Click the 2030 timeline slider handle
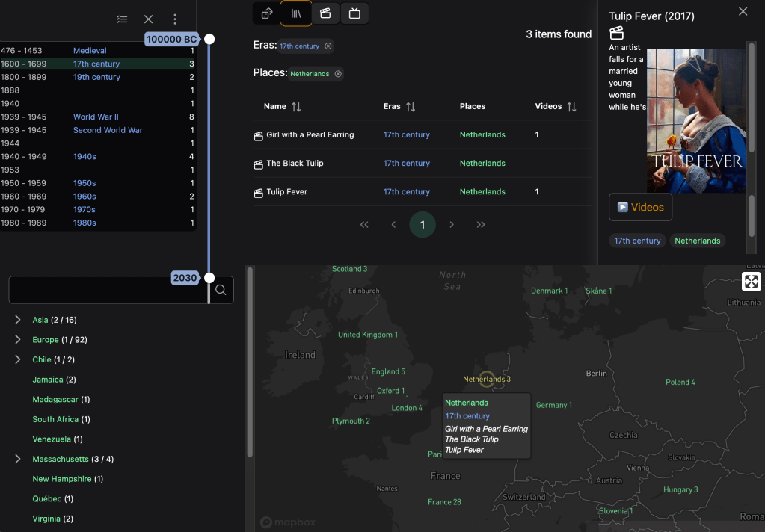The height and width of the screenshot is (532, 765). (x=209, y=278)
